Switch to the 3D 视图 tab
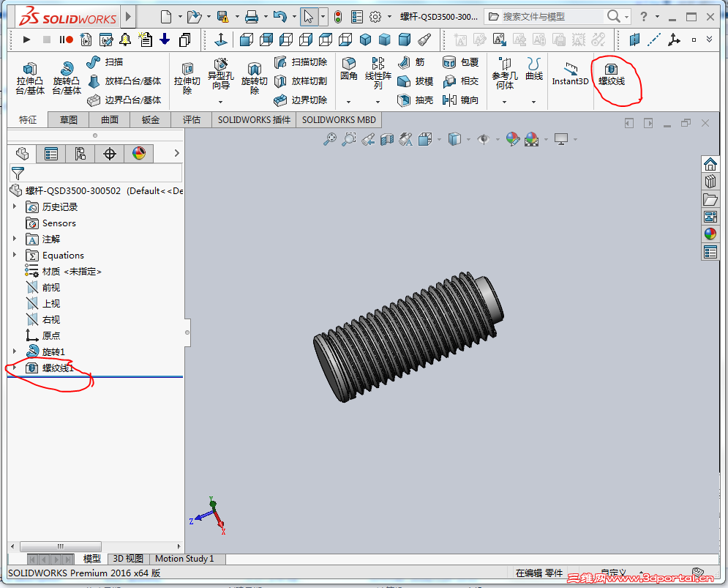The height and width of the screenshot is (588, 728). [x=128, y=559]
